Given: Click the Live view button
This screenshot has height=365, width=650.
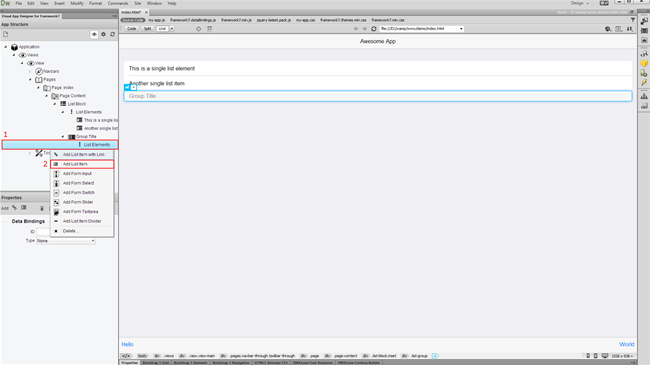Looking at the screenshot, I should (162, 29).
